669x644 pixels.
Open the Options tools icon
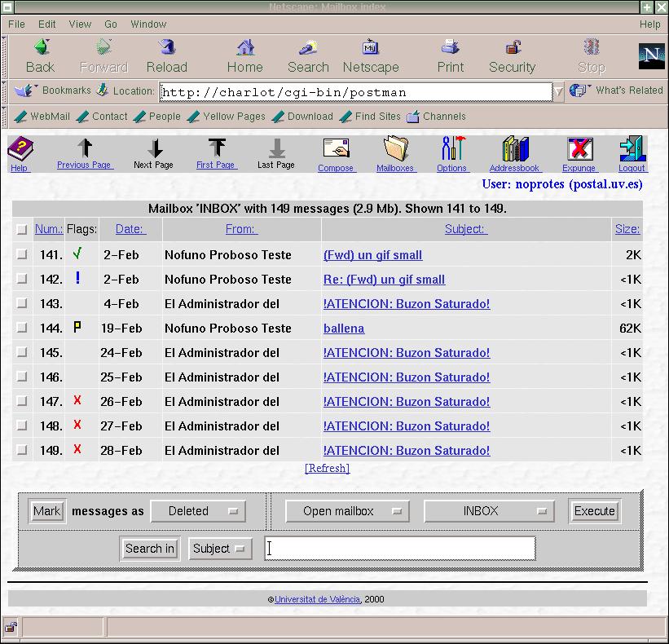click(x=453, y=148)
